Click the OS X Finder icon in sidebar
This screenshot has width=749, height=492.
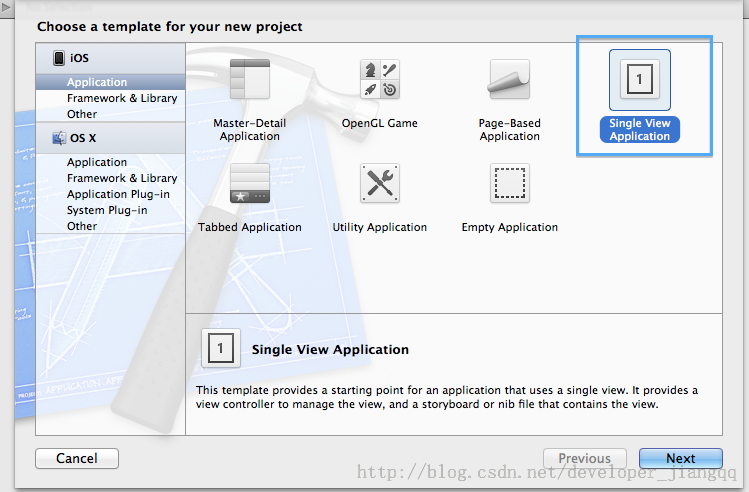(x=59, y=138)
